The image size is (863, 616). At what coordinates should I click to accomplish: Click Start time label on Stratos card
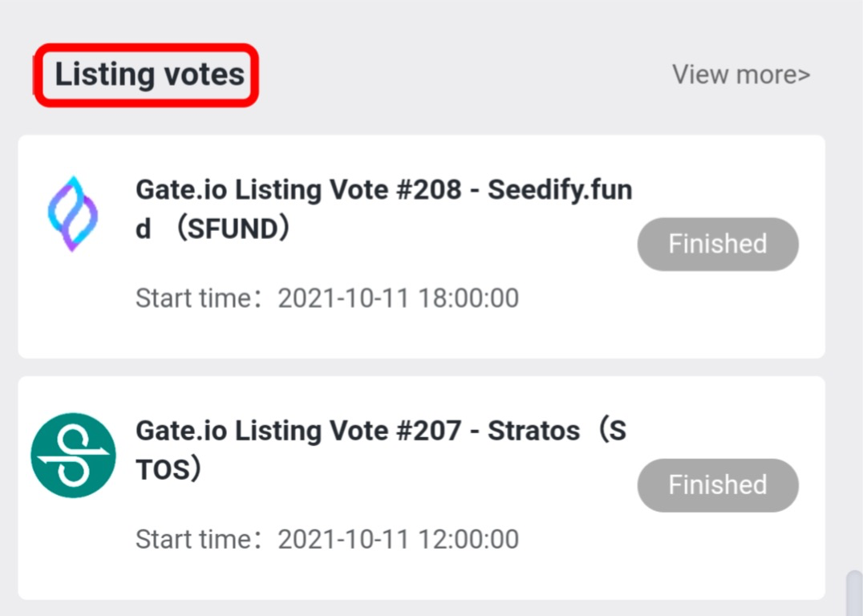tap(194, 539)
